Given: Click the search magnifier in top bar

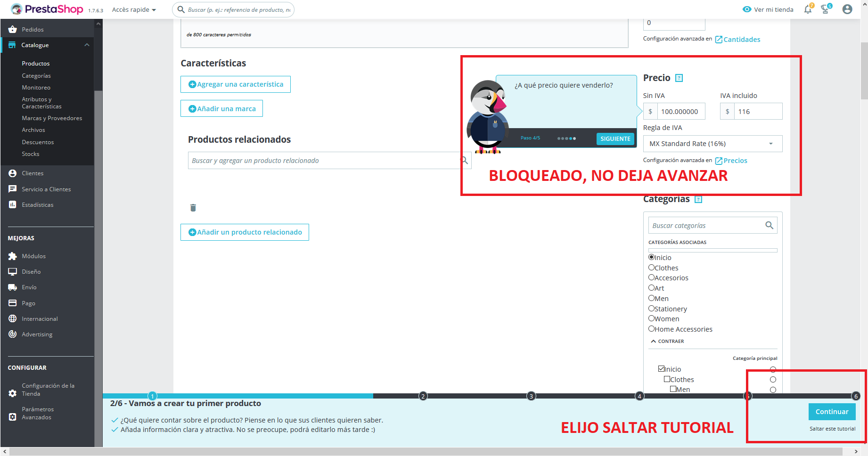Looking at the screenshot, I should [181, 9].
